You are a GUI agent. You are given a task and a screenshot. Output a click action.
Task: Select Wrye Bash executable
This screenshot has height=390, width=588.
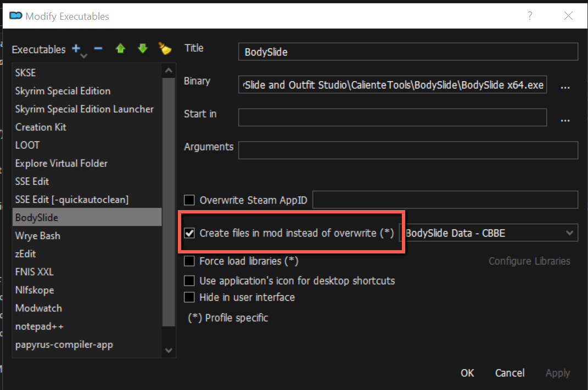pyautogui.click(x=87, y=236)
